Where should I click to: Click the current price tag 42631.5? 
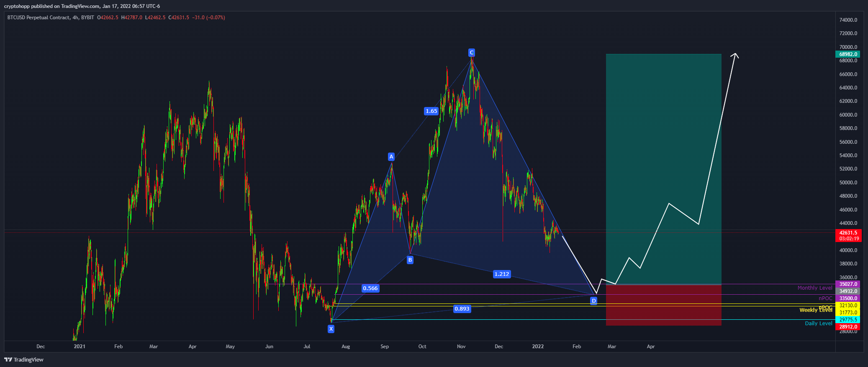point(847,233)
